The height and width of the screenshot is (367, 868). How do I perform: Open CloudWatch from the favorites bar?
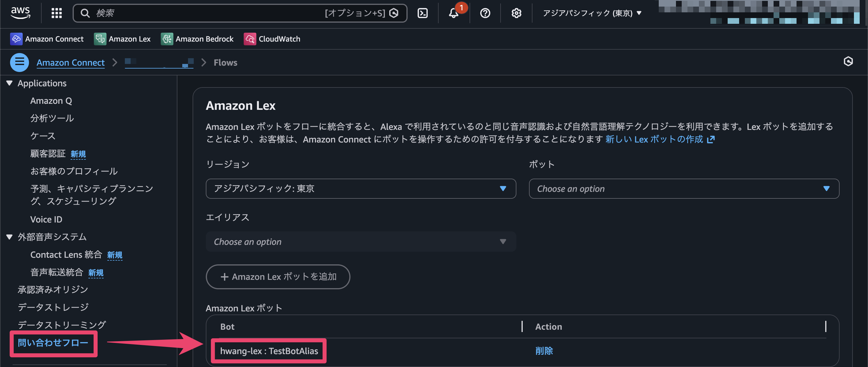[x=272, y=39]
